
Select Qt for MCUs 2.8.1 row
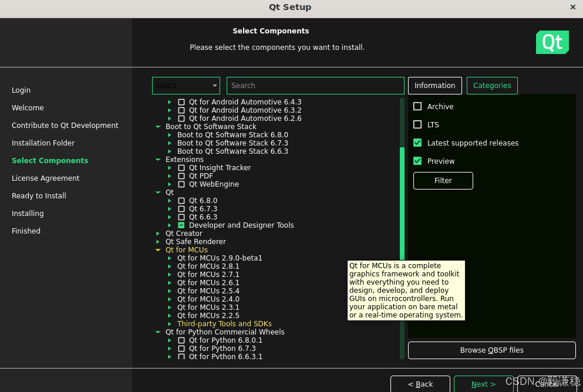208,266
